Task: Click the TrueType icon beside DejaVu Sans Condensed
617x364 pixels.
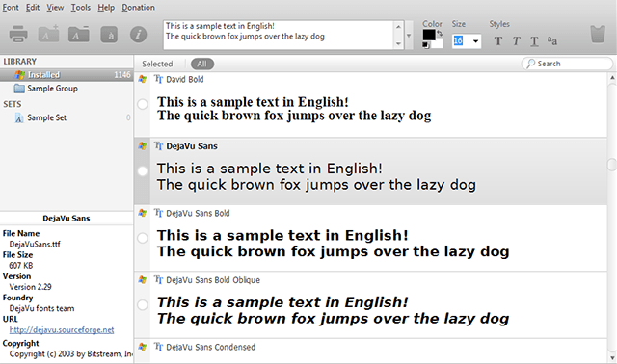Action: 158,347
